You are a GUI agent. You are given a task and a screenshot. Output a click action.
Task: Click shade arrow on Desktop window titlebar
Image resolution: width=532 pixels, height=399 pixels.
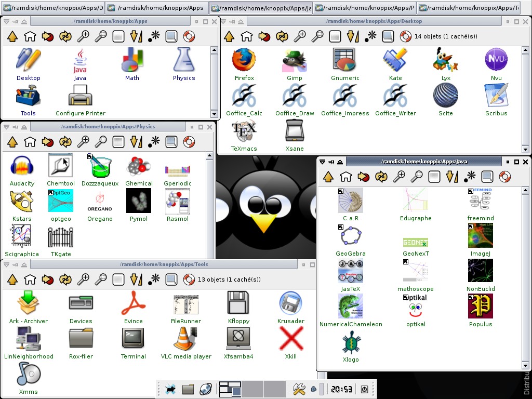pyautogui.click(x=241, y=21)
